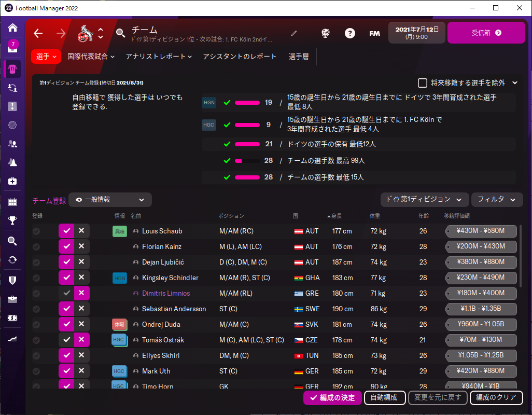Open Louis Schaub player info icon
This screenshot has width=532, height=415.
pyautogui.click(x=136, y=231)
